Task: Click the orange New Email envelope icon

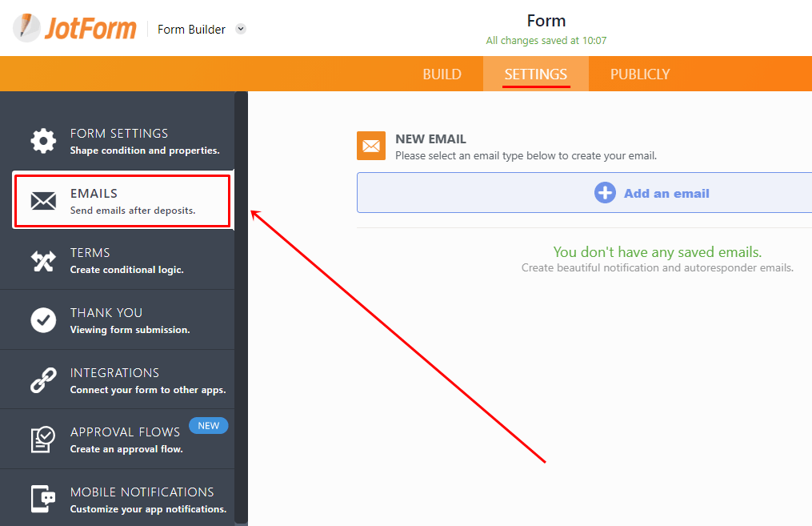Action: click(x=371, y=146)
